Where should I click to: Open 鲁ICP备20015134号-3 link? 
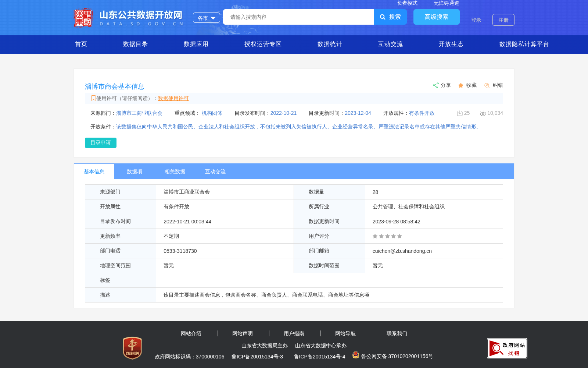pyautogui.click(x=257, y=357)
